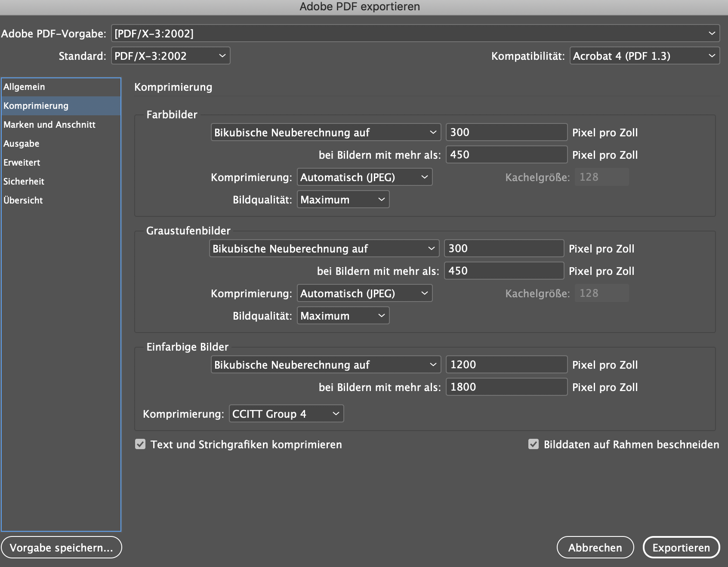
Task: Click the Graustufenbilder 300 resolution field
Action: (x=504, y=249)
